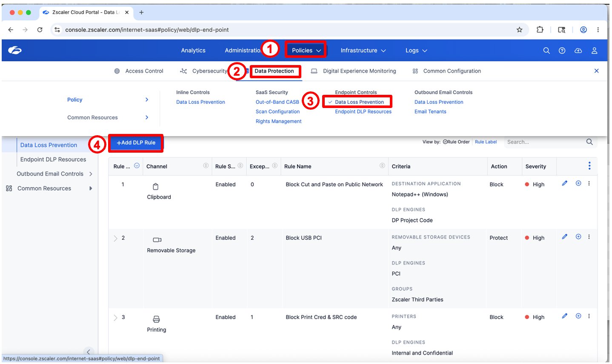612x364 pixels.
Task: Switch to Digital Experience Monitoring tab
Action: [354, 71]
